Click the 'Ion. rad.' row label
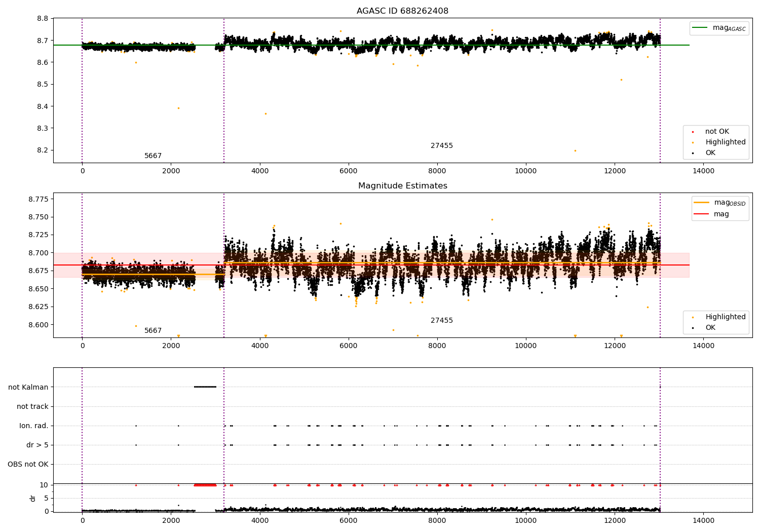Image resolution: width=760 pixels, height=532 pixels. click(x=34, y=426)
